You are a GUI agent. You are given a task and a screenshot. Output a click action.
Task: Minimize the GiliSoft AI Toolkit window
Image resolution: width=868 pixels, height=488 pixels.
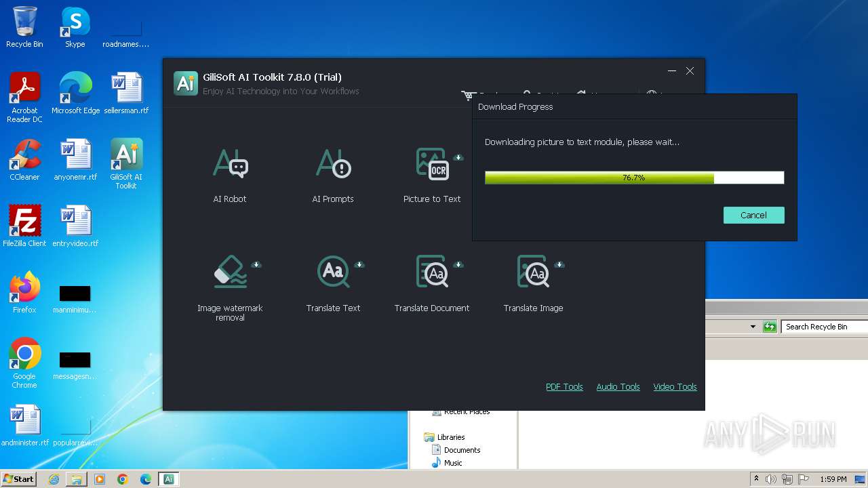pos(672,71)
